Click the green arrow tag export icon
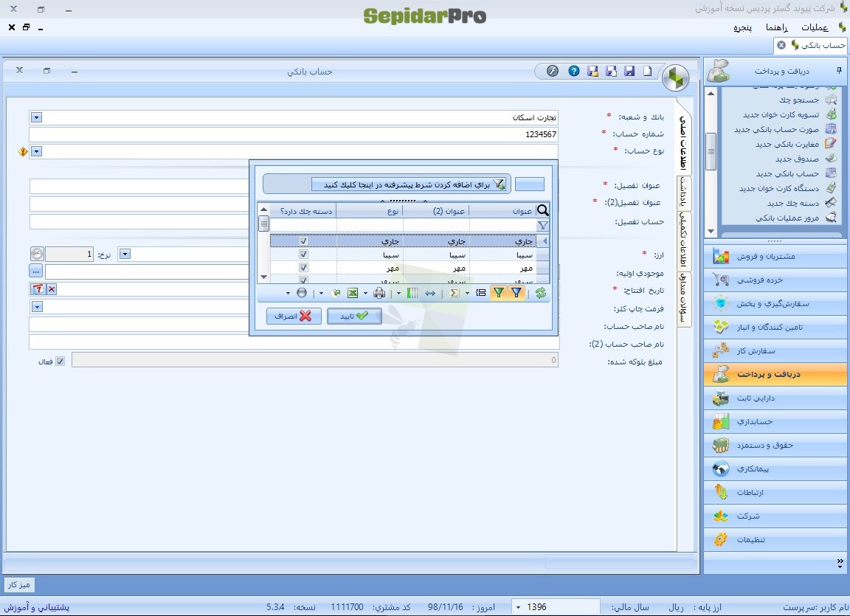The image size is (850, 616). (x=335, y=293)
